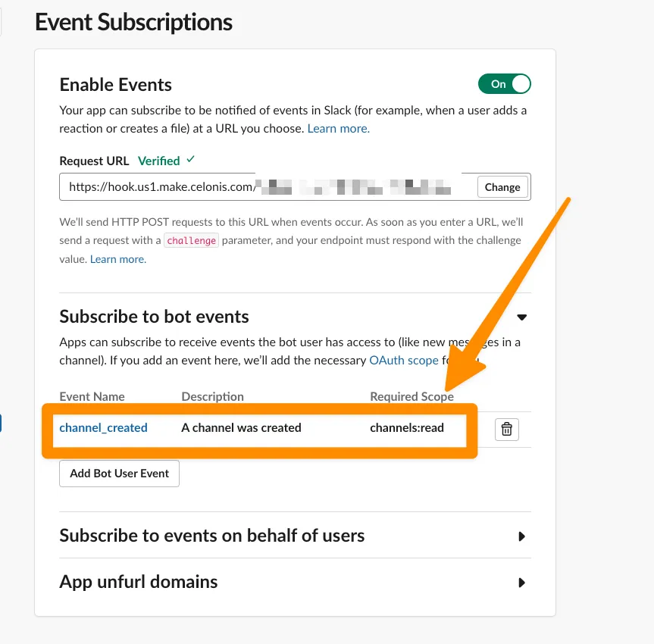Screen dimensions: 654x644
Task: Click the 'A channel was created' description
Action: tap(242, 428)
